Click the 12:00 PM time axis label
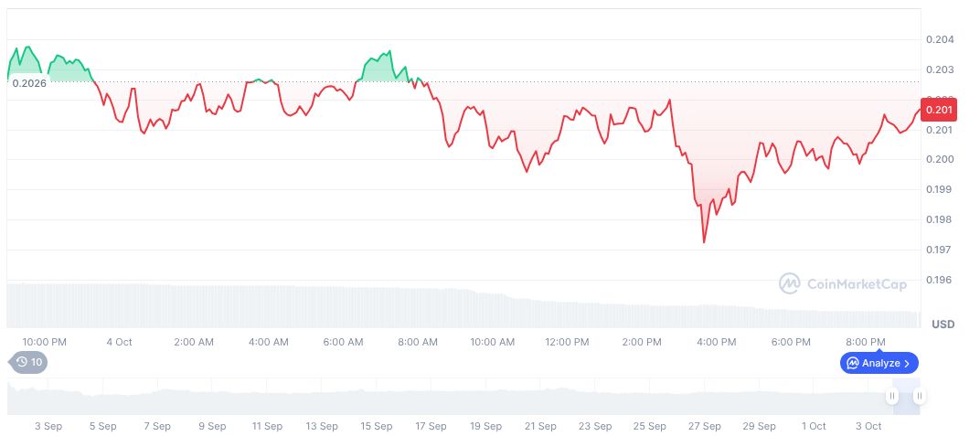Viewport: 980px width, 436px height. click(567, 342)
